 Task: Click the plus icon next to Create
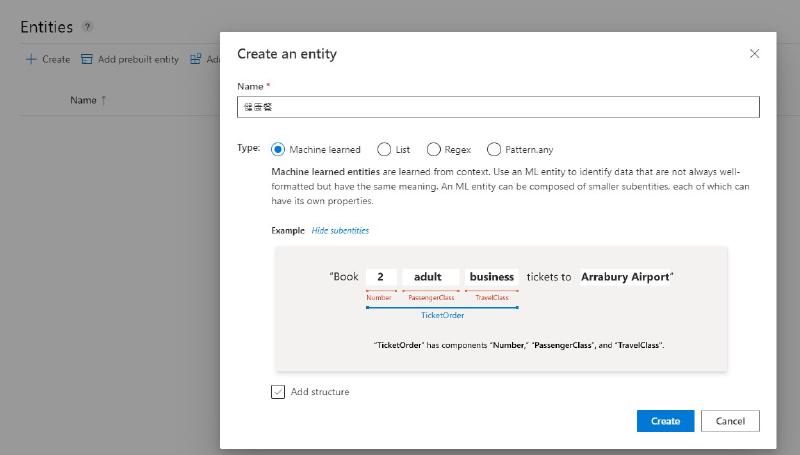coord(31,59)
